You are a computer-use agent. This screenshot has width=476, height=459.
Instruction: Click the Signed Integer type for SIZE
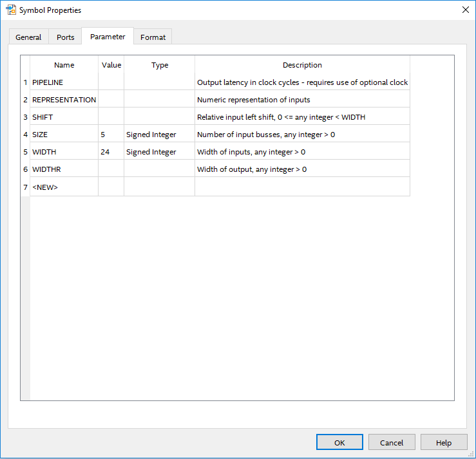159,134
